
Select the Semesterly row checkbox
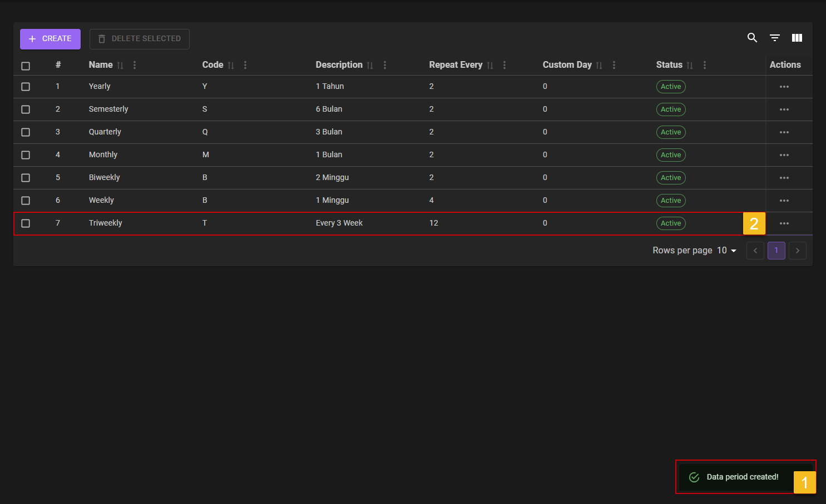coord(26,109)
